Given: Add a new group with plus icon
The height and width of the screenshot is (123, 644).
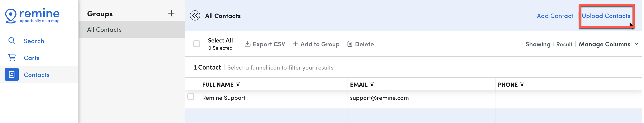Looking at the screenshot, I should point(171,13).
